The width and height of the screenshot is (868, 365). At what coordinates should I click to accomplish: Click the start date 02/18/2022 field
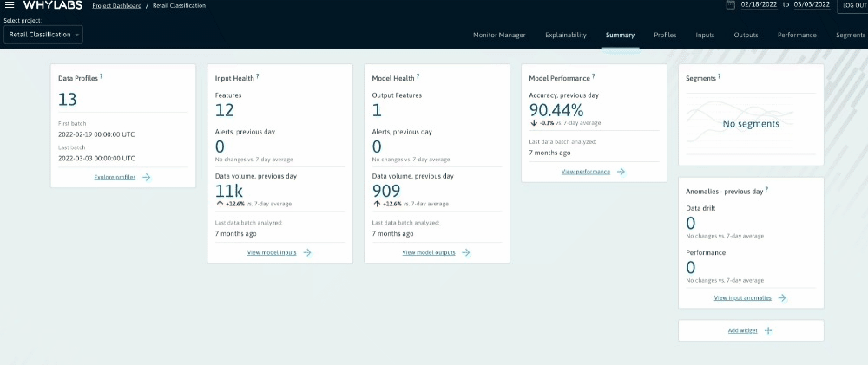(759, 4)
